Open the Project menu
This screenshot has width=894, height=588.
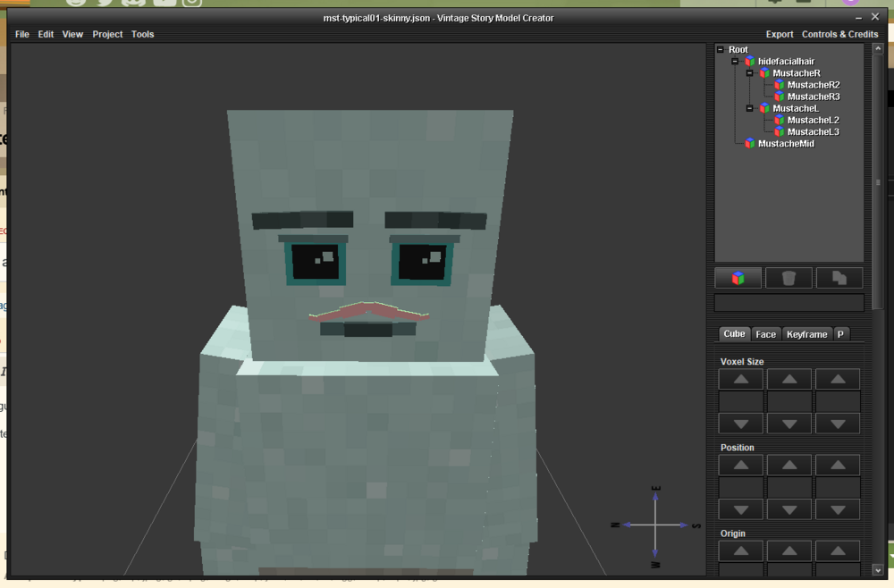(107, 34)
